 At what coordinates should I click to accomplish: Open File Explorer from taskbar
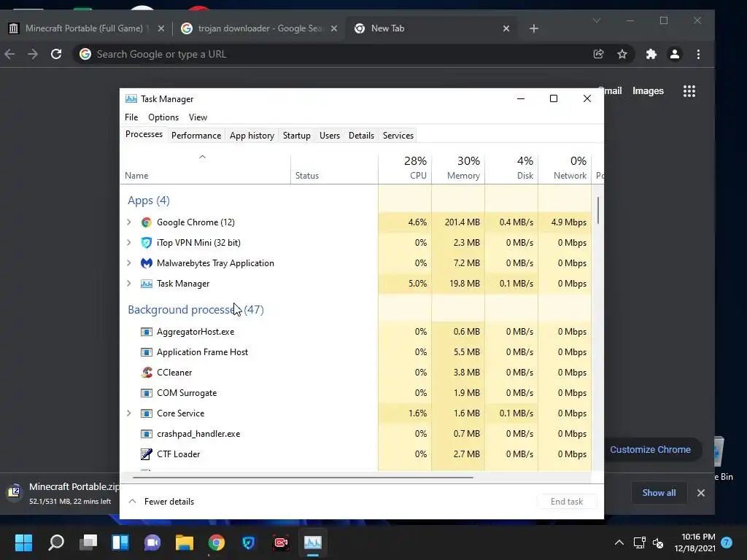point(185,542)
